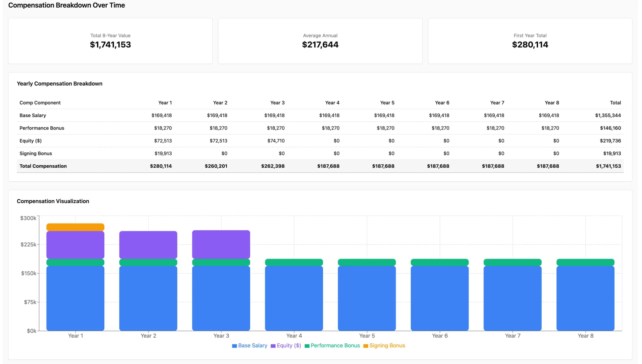Click the Compensation Visualization heading

[53, 201]
